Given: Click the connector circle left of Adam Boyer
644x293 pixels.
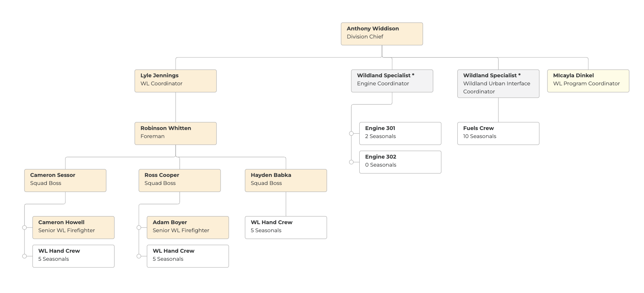Looking at the screenshot, I should pos(139,227).
